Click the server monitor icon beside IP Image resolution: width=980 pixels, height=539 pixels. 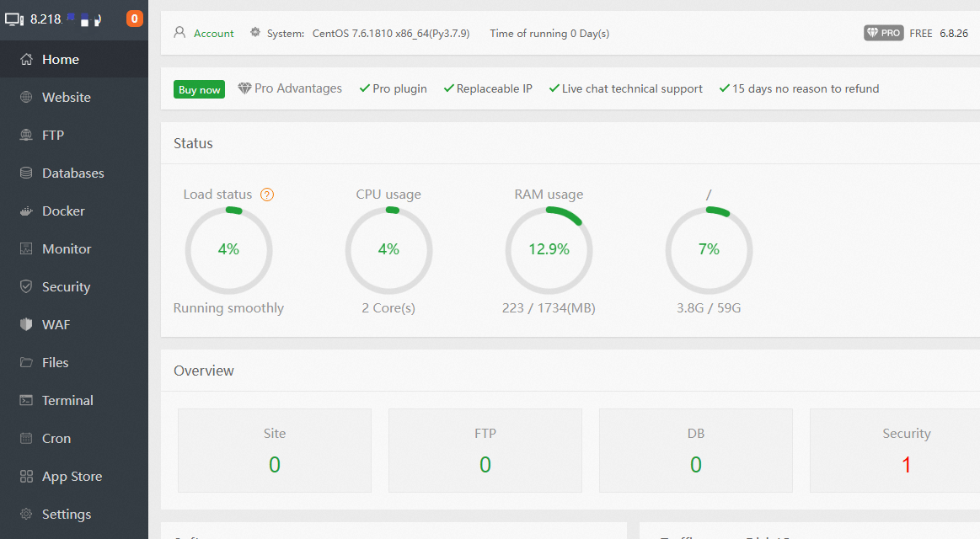[x=14, y=19]
